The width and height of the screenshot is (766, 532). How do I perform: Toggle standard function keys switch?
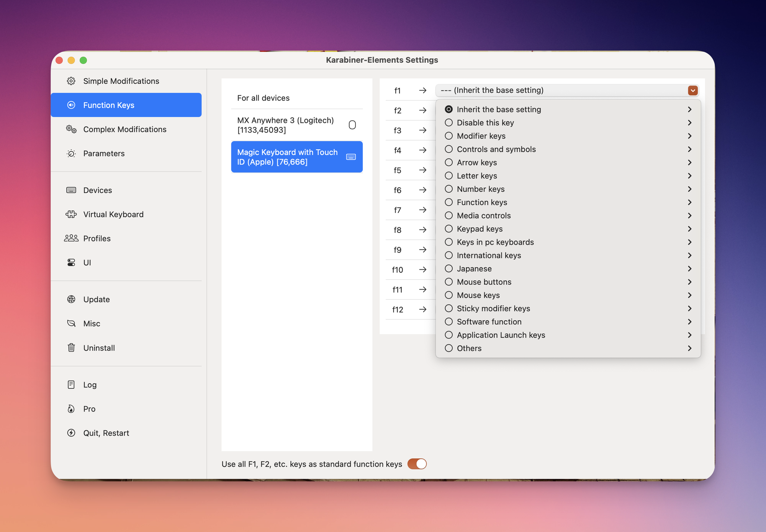click(417, 464)
